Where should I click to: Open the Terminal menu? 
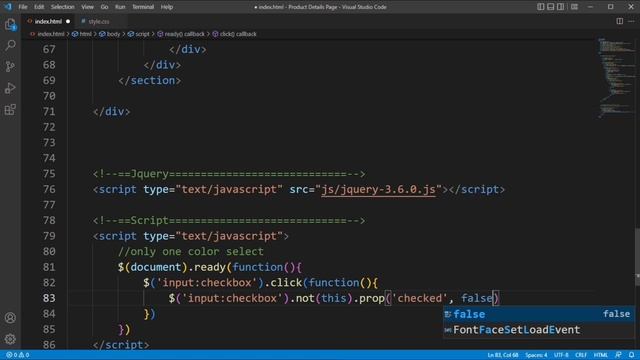(x=143, y=7)
